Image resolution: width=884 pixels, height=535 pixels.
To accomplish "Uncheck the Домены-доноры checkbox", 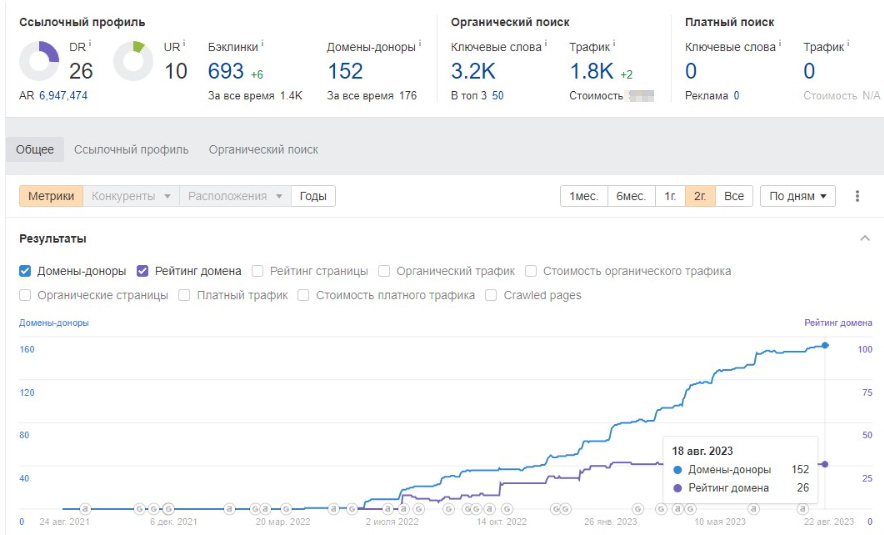I will click(x=25, y=271).
